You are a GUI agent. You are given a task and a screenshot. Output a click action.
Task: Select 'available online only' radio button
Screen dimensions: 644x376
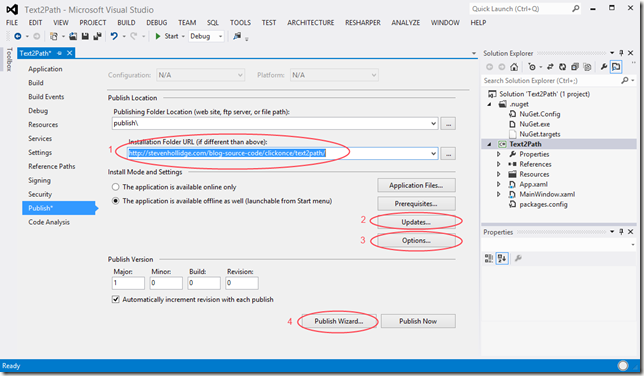pos(116,187)
